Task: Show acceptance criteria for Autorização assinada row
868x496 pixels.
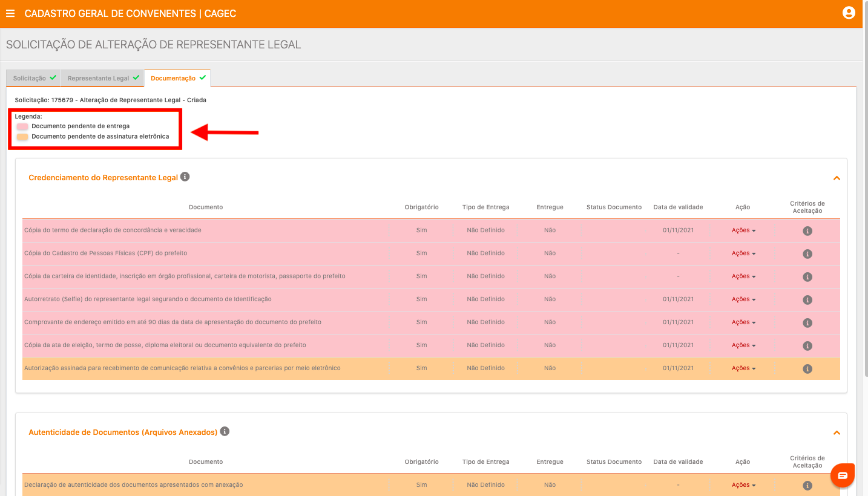Action: [x=807, y=369]
